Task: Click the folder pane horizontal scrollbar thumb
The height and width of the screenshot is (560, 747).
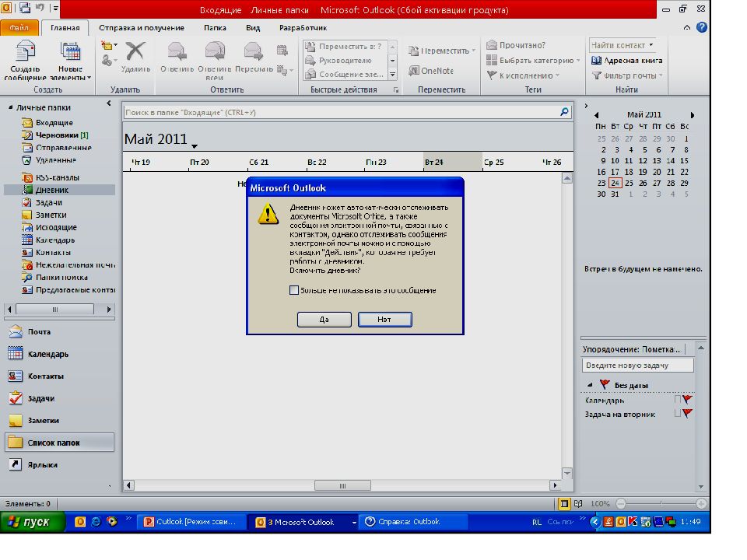Action: 54,310
